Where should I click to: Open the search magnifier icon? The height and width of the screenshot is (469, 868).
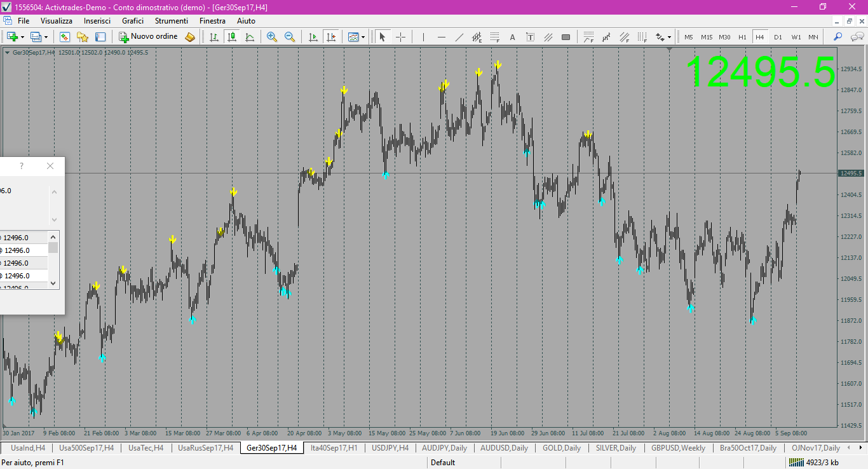837,37
